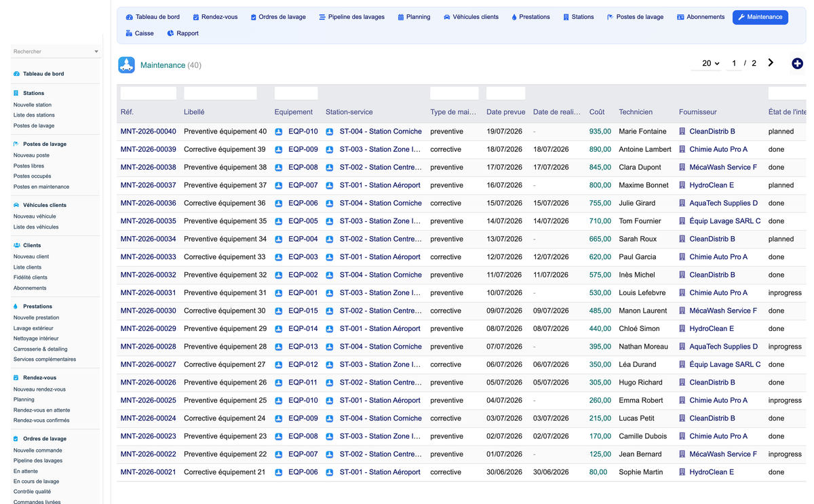Click the Equipement column filter field
Screen dimensions: 814x504
point(296,94)
